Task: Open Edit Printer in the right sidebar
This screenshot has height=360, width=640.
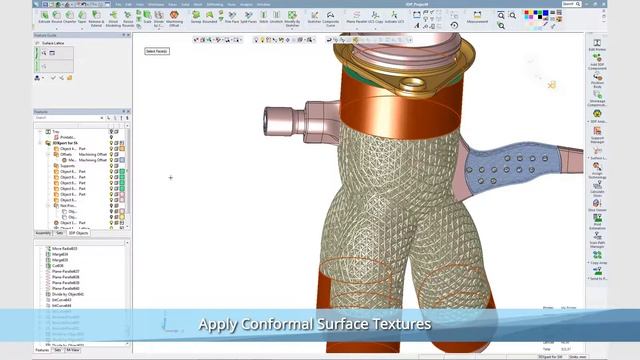Action: (597, 45)
